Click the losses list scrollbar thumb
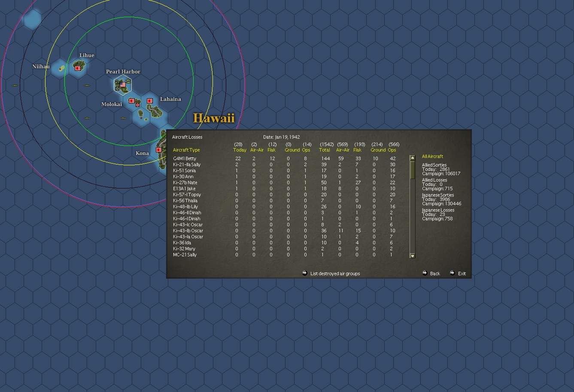 click(x=413, y=170)
